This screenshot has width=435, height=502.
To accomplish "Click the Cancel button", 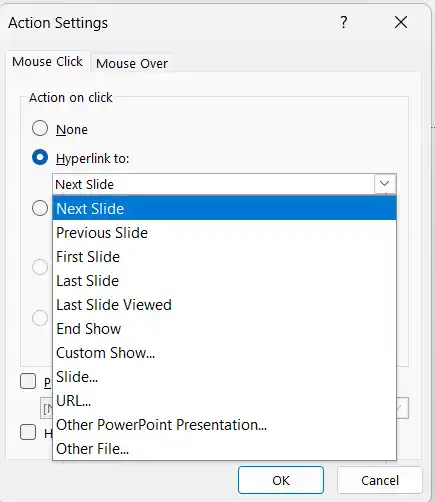I will (x=380, y=480).
